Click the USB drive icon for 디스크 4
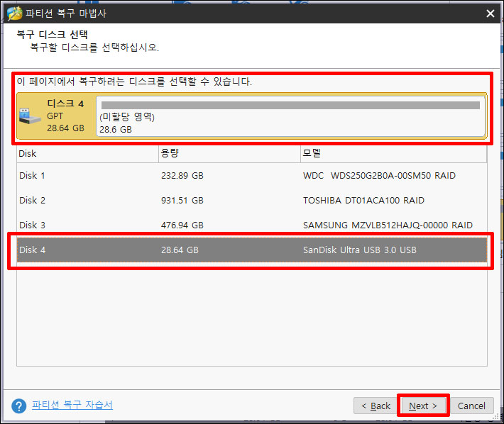 coord(30,116)
